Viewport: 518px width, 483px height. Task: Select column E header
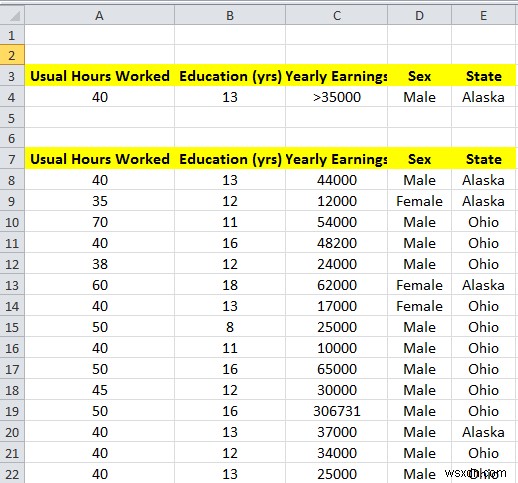tap(483, 15)
